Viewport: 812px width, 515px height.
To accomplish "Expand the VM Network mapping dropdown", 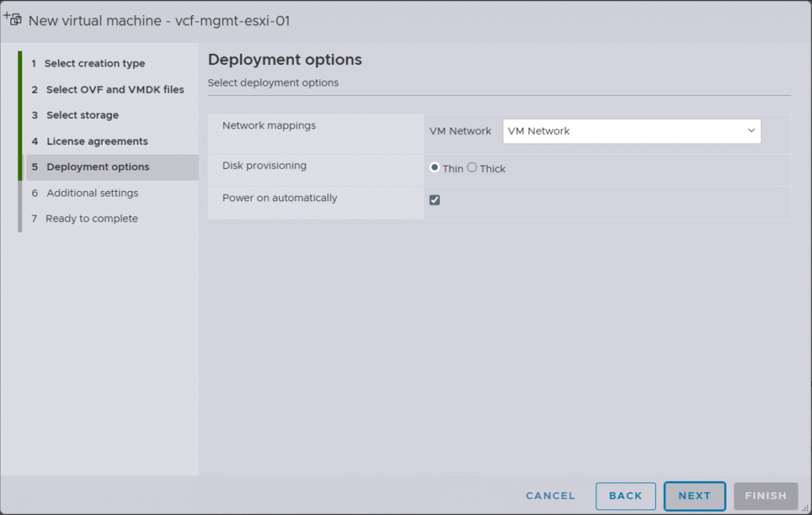I will coord(631,131).
